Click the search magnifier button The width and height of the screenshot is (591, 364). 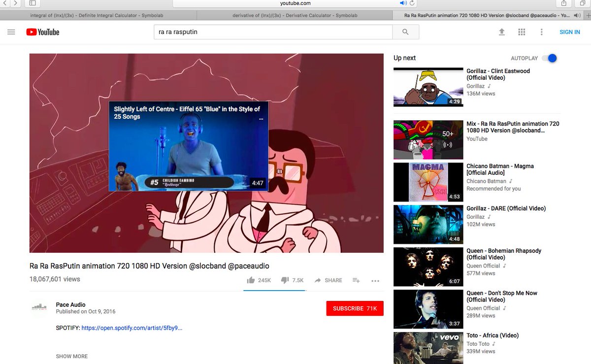405,32
